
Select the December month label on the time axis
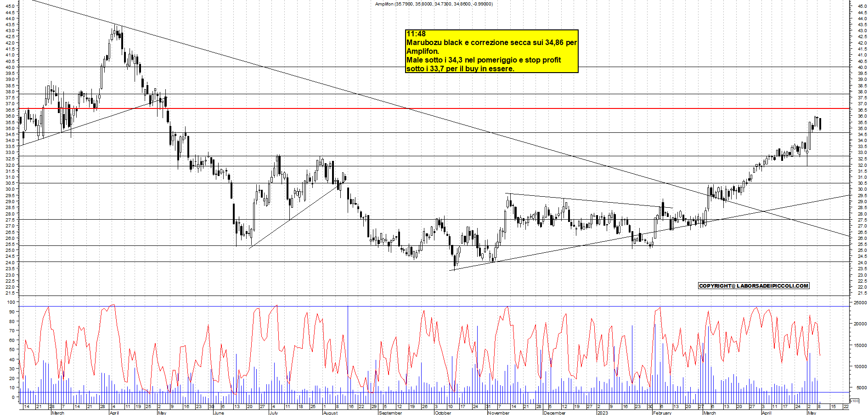(x=554, y=413)
